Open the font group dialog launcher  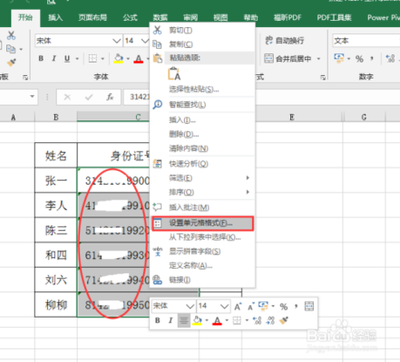click(x=25, y=77)
